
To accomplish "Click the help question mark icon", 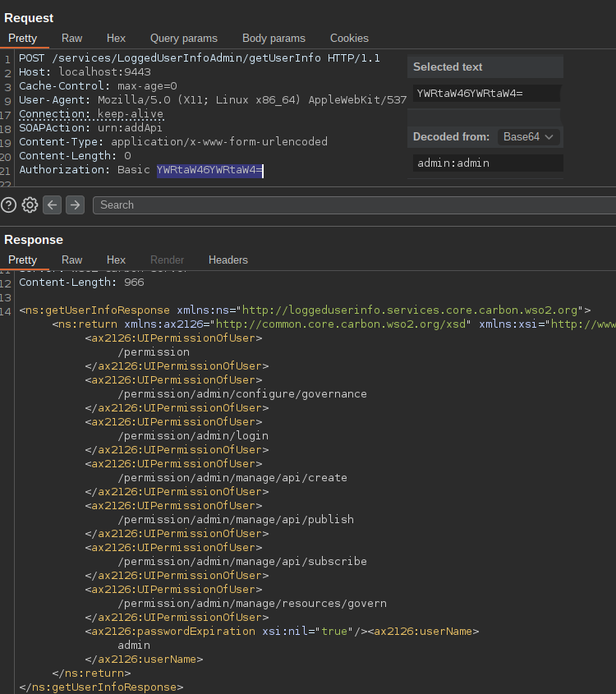I will 9,205.
